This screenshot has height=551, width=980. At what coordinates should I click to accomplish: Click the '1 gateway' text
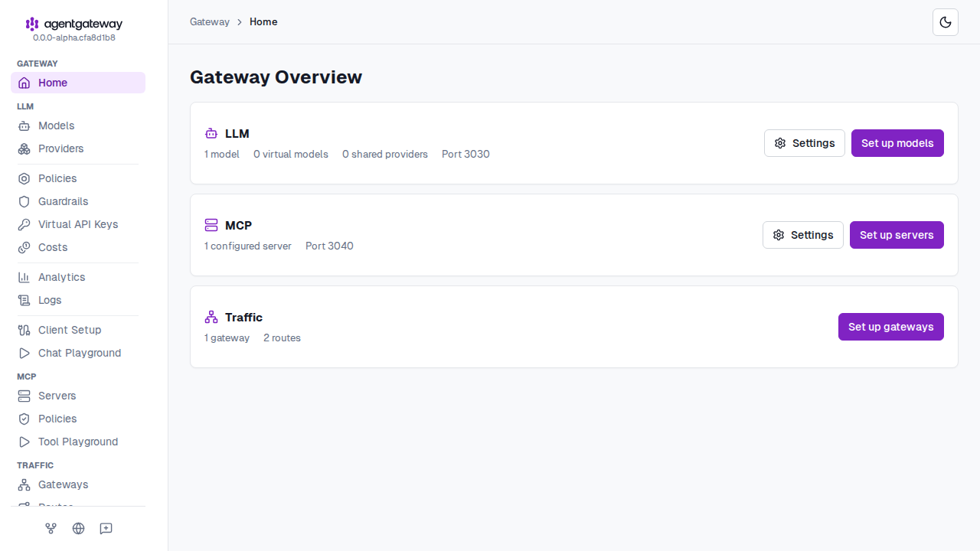tap(227, 338)
